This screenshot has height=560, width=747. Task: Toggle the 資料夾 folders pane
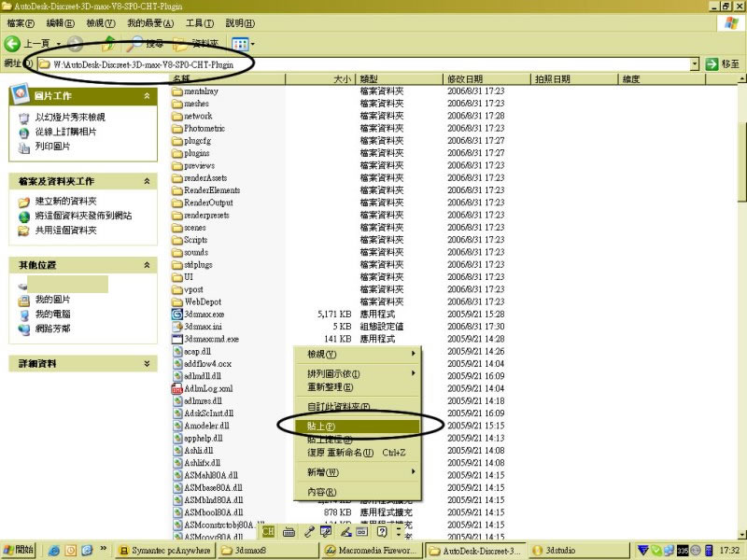(195, 44)
